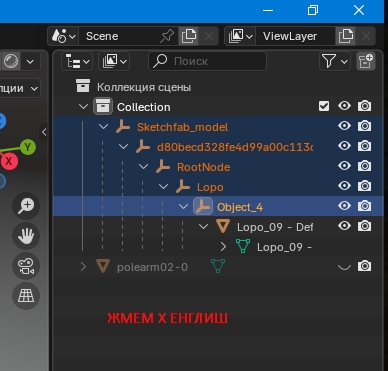Hide Sketchfab_model in viewport

point(344,126)
